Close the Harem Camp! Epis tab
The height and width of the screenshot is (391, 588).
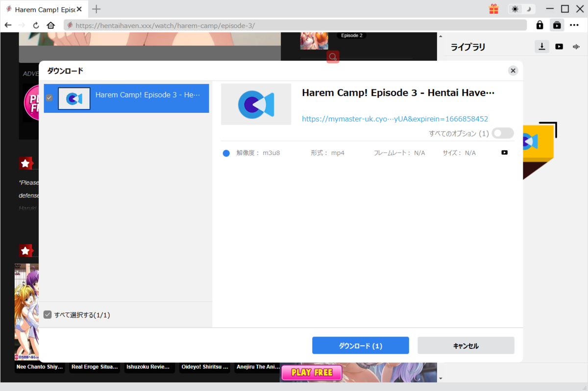(x=79, y=9)
